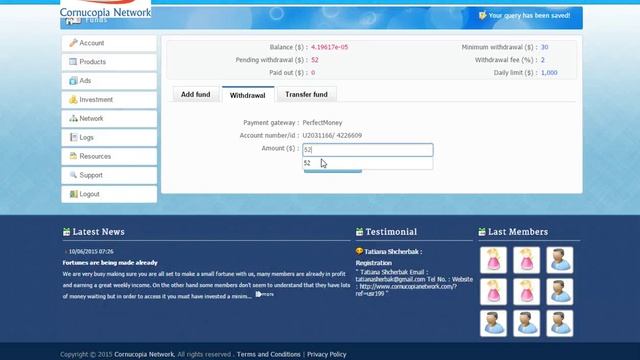Click the Last Members header icon
Viewport: 640px width, 360px height.
[x=482, y=232]
